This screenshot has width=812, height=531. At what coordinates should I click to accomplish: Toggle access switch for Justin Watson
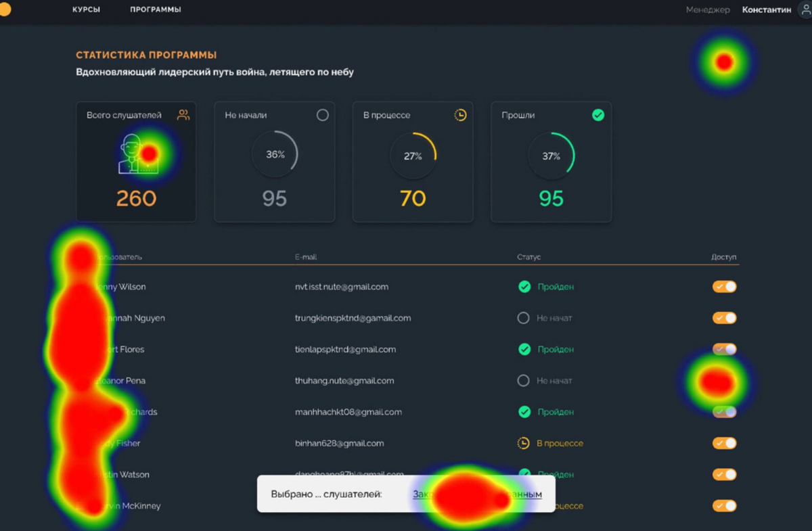tap(724, 474)
